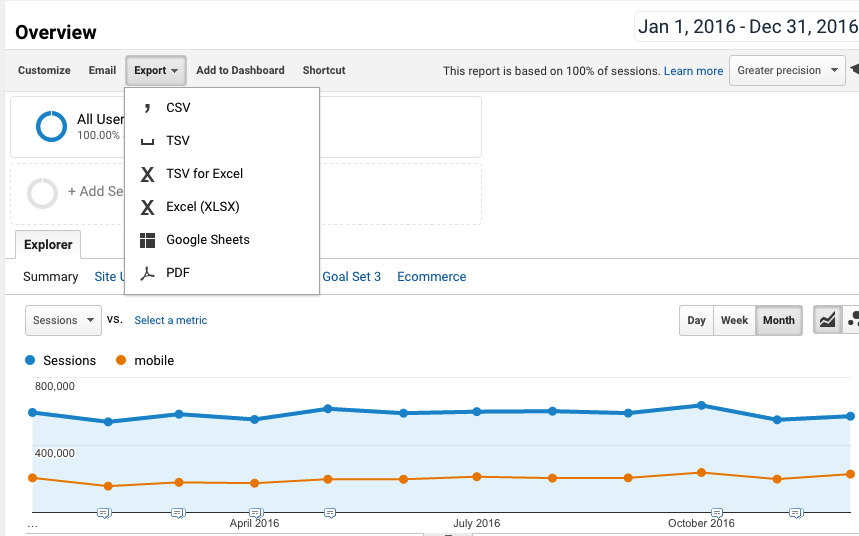The width and height of the screenshot is (859, 536).
Task: Open the Goal Set 3 tab
Action: tap(351, 277)
